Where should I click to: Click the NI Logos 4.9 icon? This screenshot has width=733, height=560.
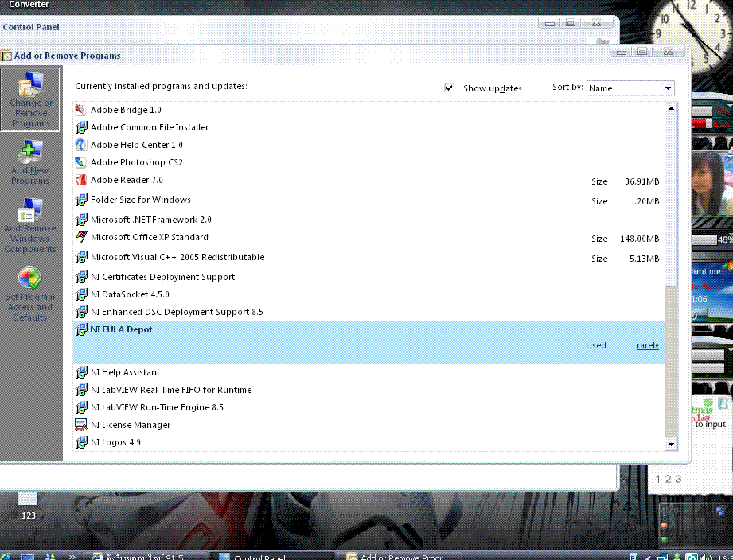pyautogui.click(x=81, y=442)
